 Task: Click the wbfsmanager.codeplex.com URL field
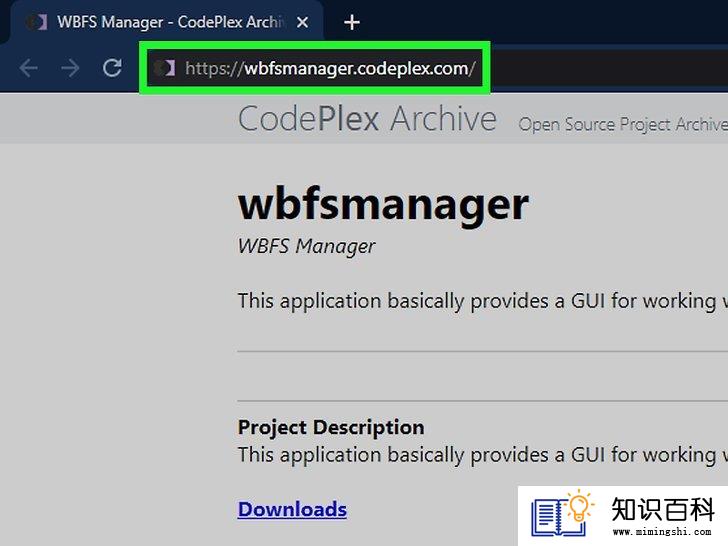330,69
